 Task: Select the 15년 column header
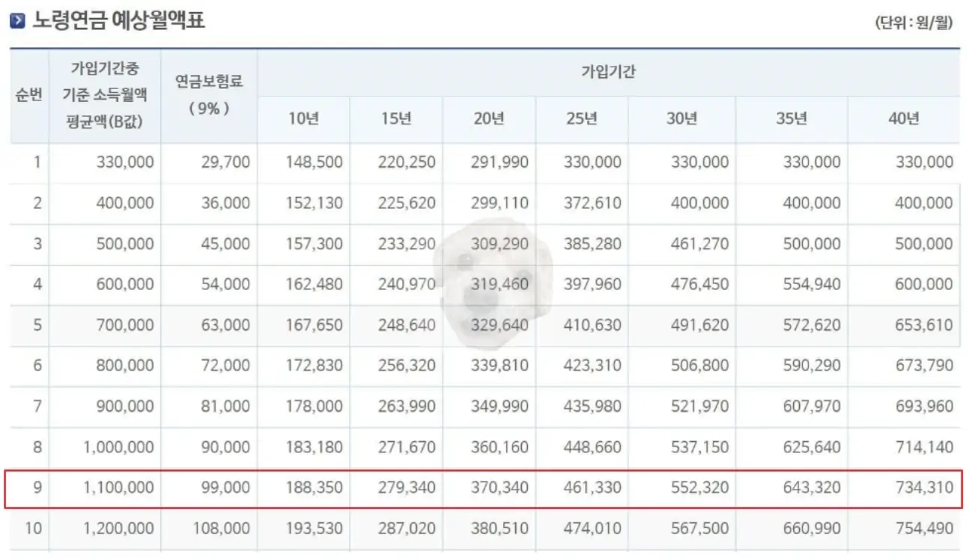pyautogui.click(x=396, y=118)
